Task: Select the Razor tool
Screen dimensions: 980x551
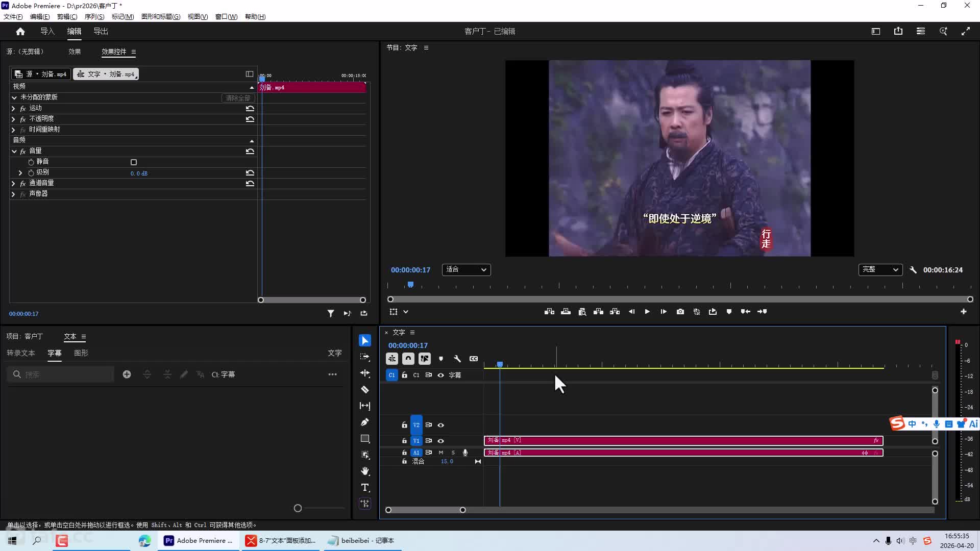Action: (365, 389)
